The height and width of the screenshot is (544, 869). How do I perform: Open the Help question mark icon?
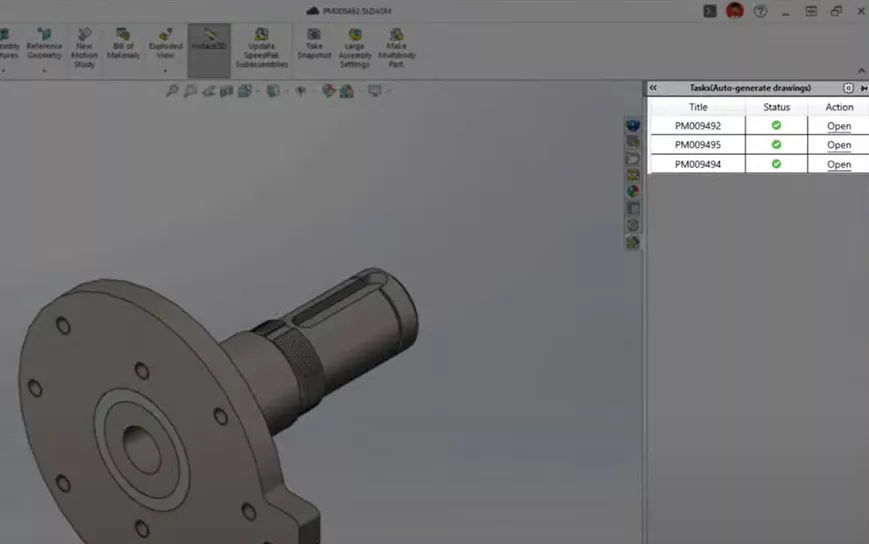click(760, 11)
